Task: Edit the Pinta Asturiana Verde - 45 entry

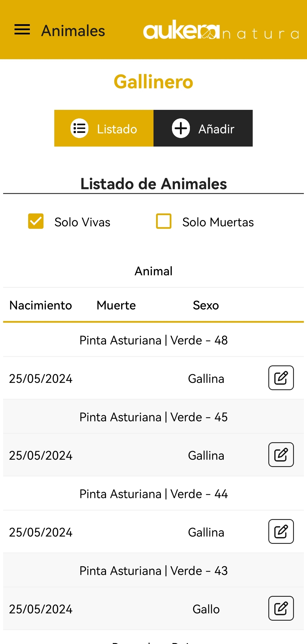Action: coord(281,455)
